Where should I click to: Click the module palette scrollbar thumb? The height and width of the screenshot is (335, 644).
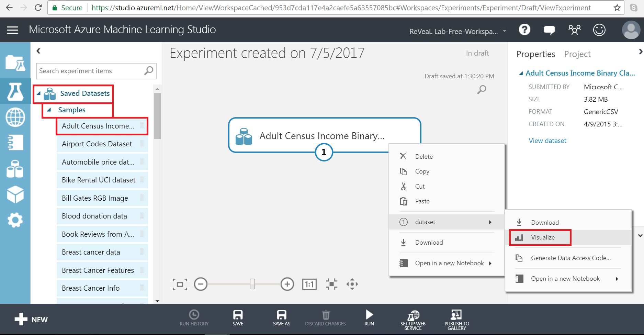pos(157,115)
